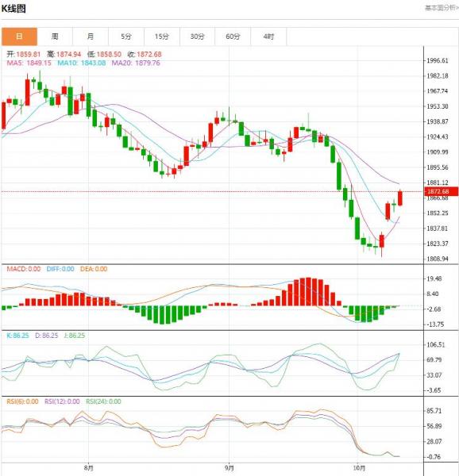Click the RSI(6) indicator label
The width and height of the screenshot is (459, 476).
click(22, 401)
